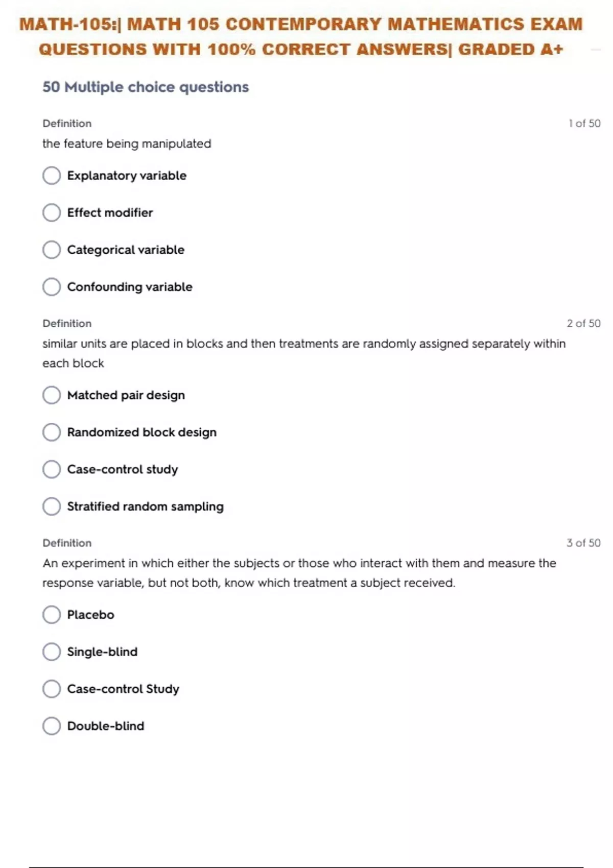Viewport: 613px width, 868px height.
Task: Select Case-control Study in question three
Action: point(52,689)
